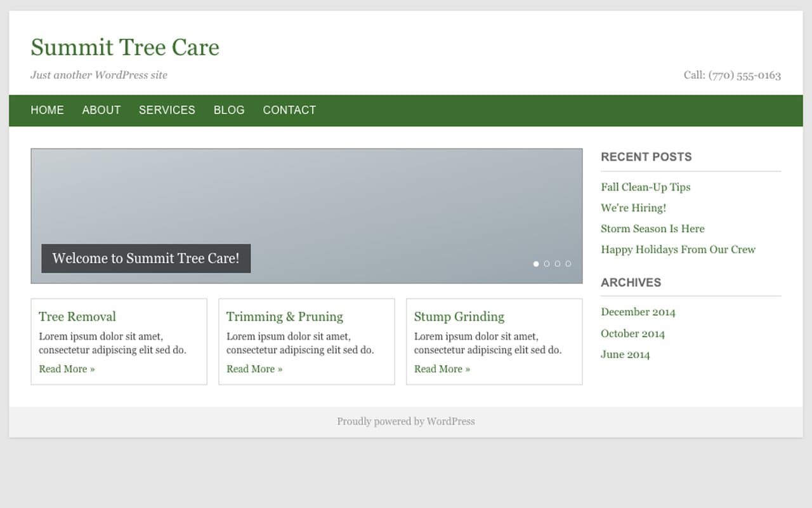Click the tagline 'Just another WordPress site'

pos(99,75)
